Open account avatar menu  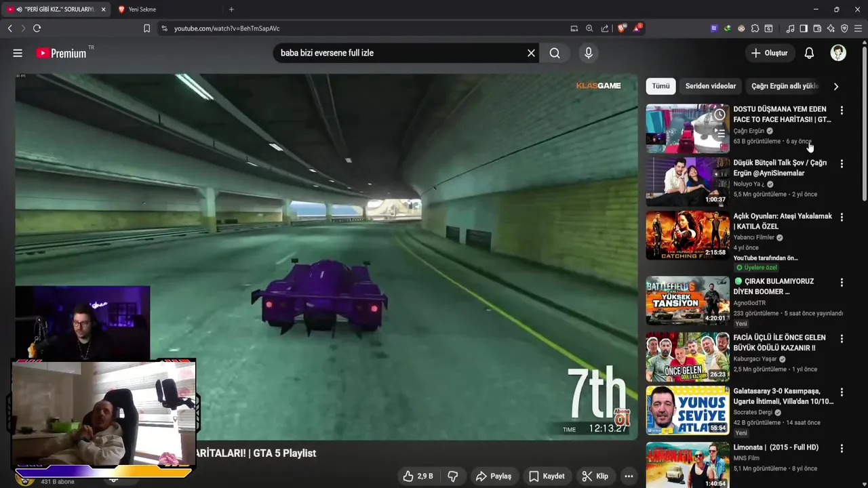pos(838,53)
